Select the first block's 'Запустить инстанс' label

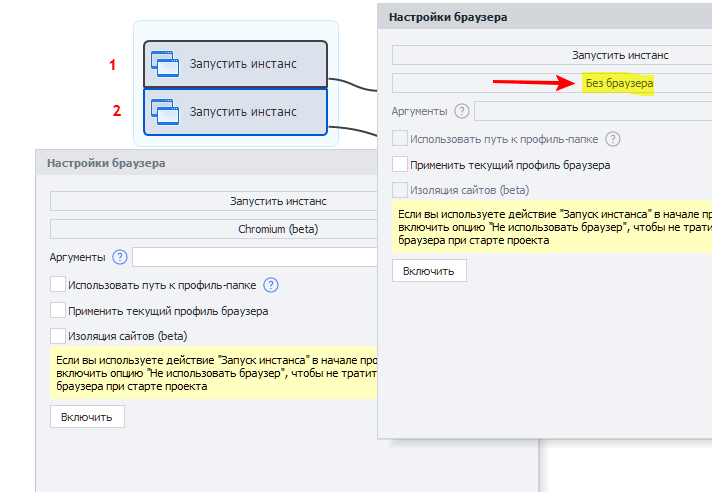pos(243,64)
